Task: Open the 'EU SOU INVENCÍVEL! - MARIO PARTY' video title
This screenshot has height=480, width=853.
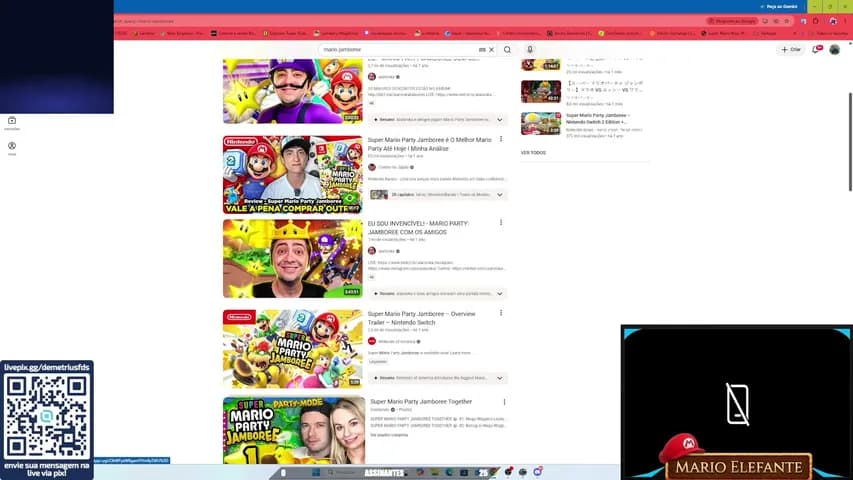Action: click(x=418, y=227)
